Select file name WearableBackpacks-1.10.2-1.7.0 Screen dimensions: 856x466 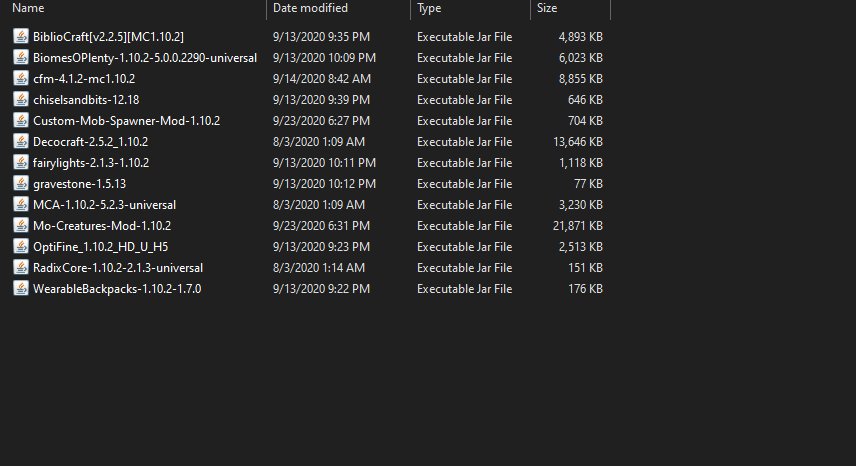click(117, 289)
